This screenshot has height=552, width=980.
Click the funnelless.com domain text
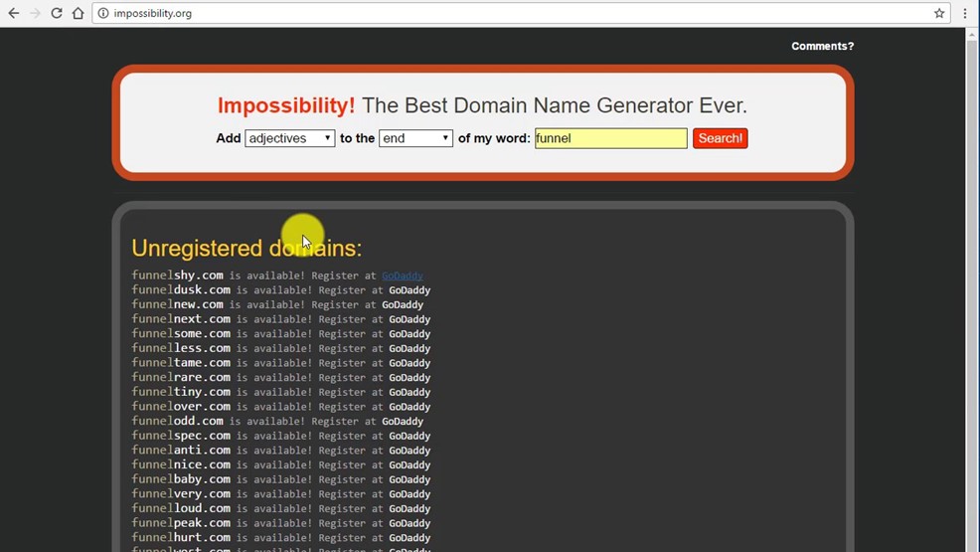(x=181, y=348)
